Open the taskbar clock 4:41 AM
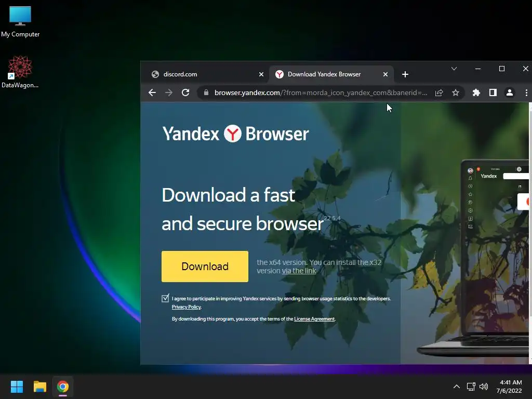Image resolution: width=532 pixels, height=399 pixels. (509, 387)
